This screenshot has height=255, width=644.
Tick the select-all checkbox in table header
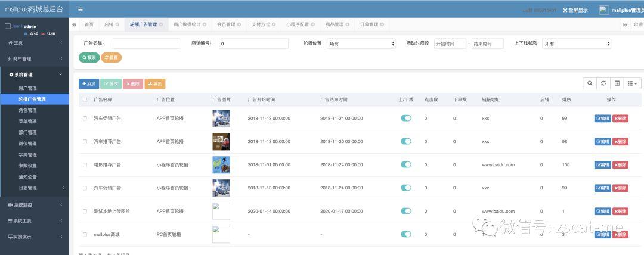click(x=85, y=99)
